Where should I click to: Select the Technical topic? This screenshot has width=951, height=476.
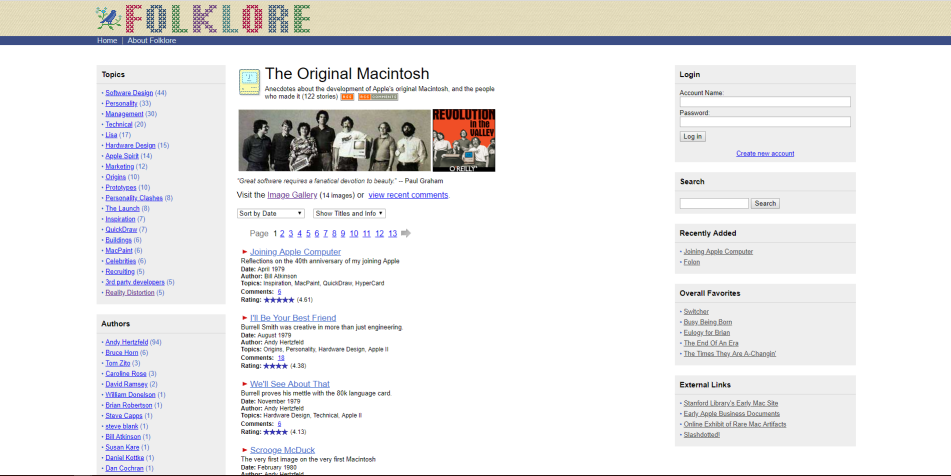119,124
